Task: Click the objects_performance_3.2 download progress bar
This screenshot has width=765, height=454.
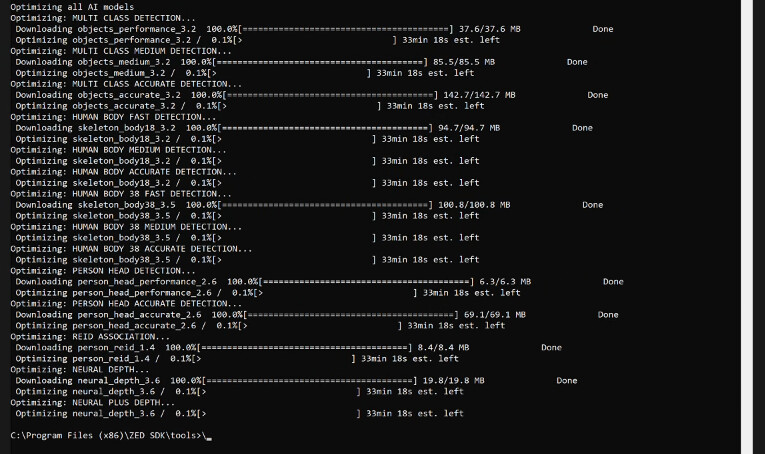Action: [x=346, y=29]
